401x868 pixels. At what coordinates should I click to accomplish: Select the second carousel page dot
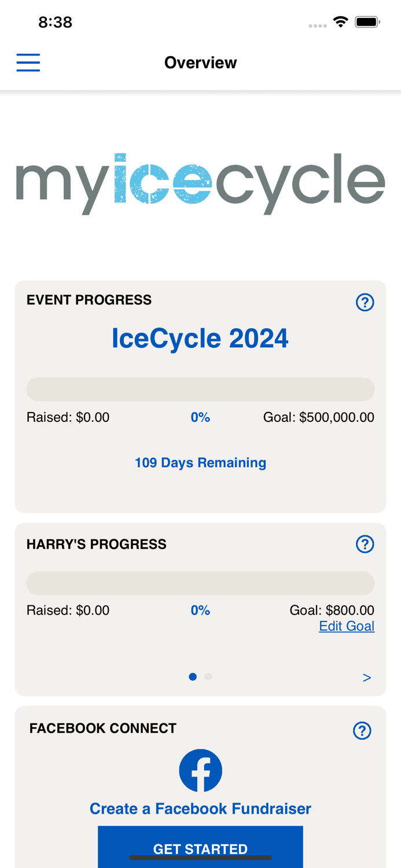click(208, 676)
